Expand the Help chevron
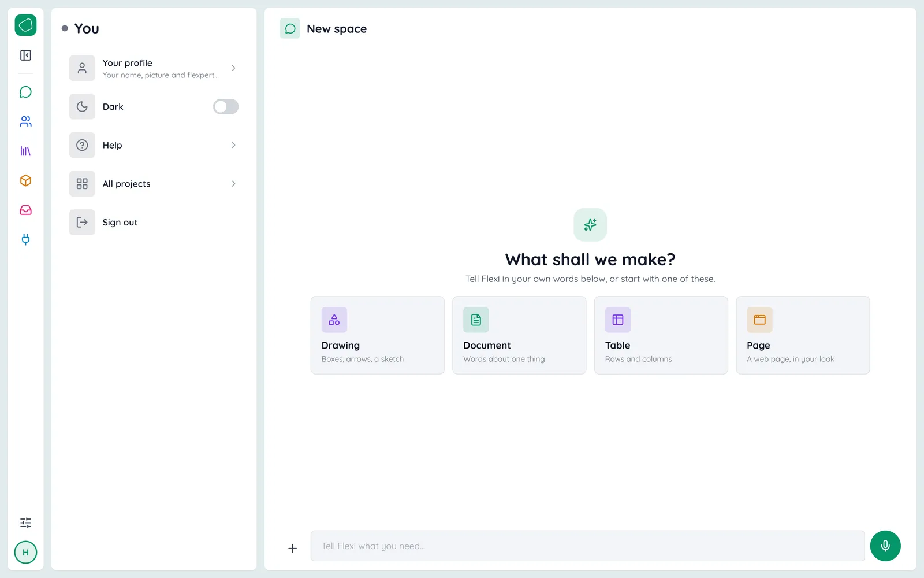Image resolution: width=924 pixels, height=578 pixels. (x=233, y=145)
